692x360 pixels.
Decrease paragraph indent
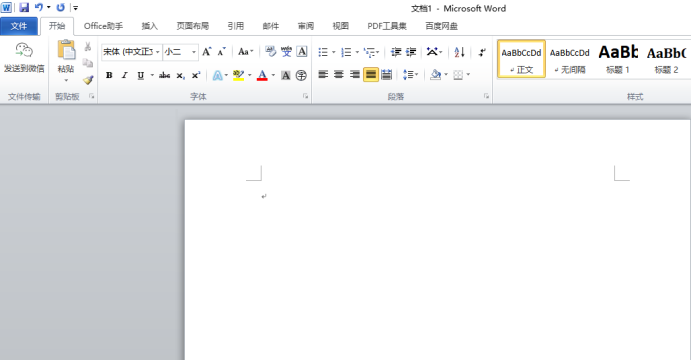[x=396, y=52]
